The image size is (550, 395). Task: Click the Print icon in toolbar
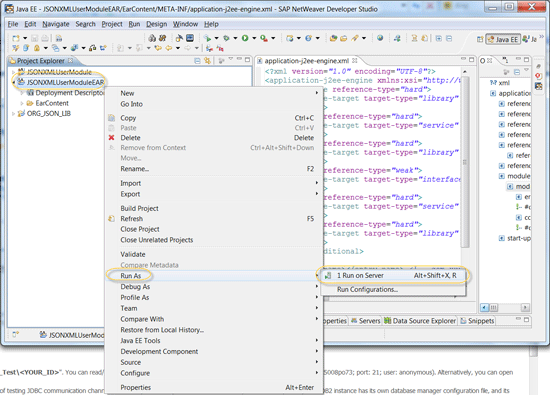point(45,38)
